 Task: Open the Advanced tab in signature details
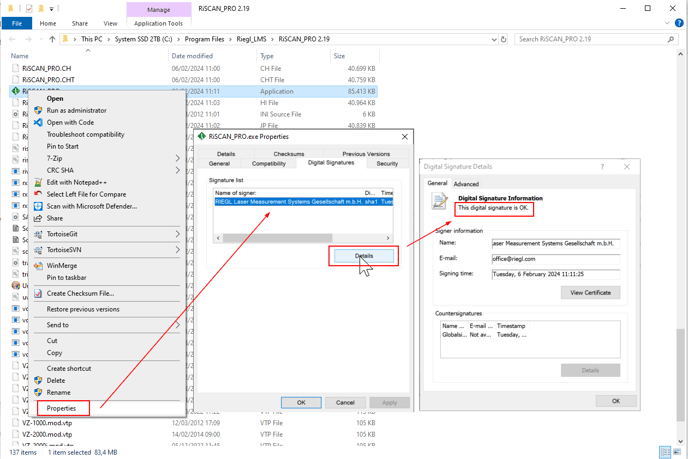(466, 184)
